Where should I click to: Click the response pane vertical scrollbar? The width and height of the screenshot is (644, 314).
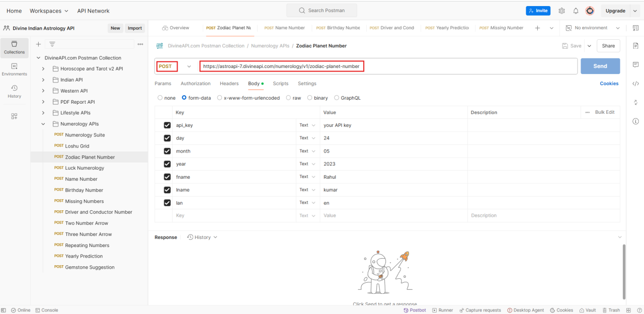(x=624, y=272)
